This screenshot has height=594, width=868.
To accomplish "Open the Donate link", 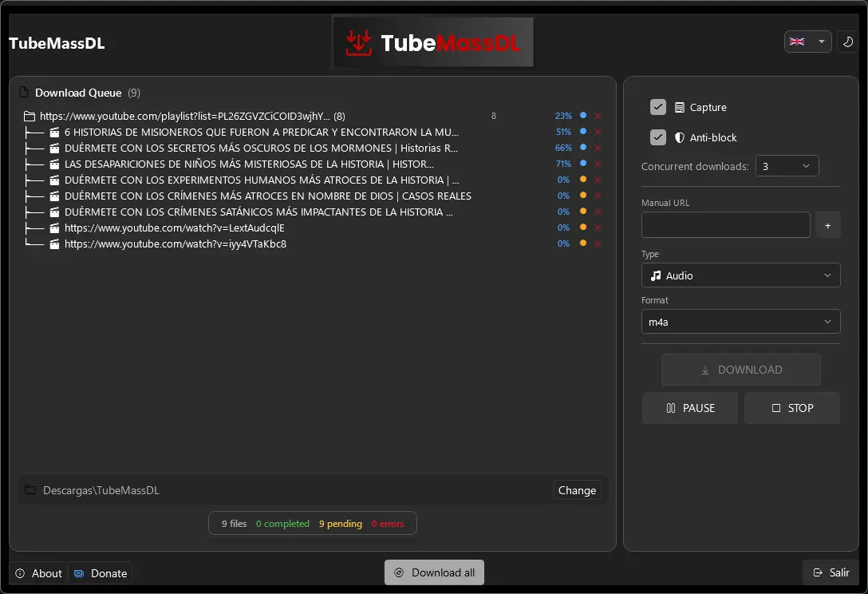I will point(101,573).
